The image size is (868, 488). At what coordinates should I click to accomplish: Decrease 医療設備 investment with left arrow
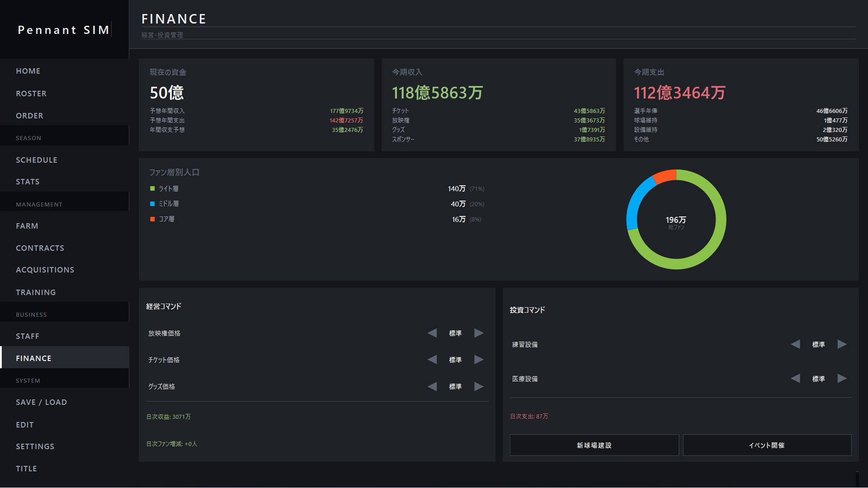click(x=796, y=379)
